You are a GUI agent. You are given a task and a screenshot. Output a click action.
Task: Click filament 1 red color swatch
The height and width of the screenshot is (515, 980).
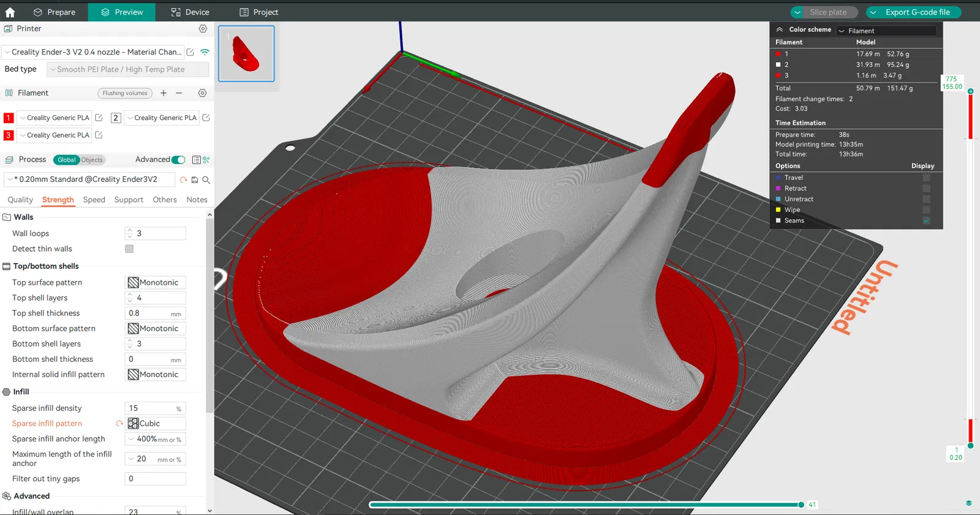(9, 118)
